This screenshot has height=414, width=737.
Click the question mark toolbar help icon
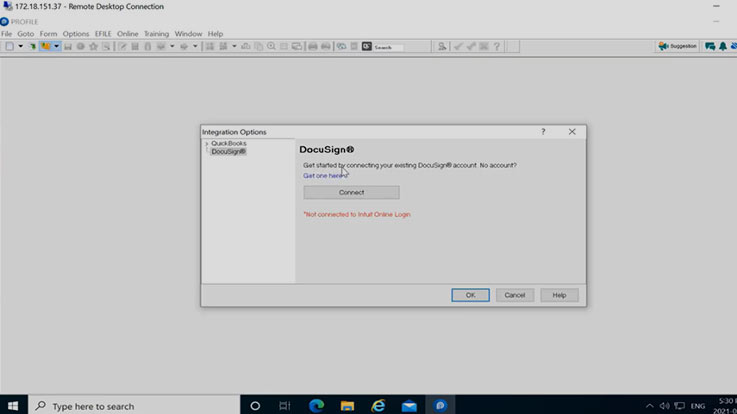pos(496,46)
